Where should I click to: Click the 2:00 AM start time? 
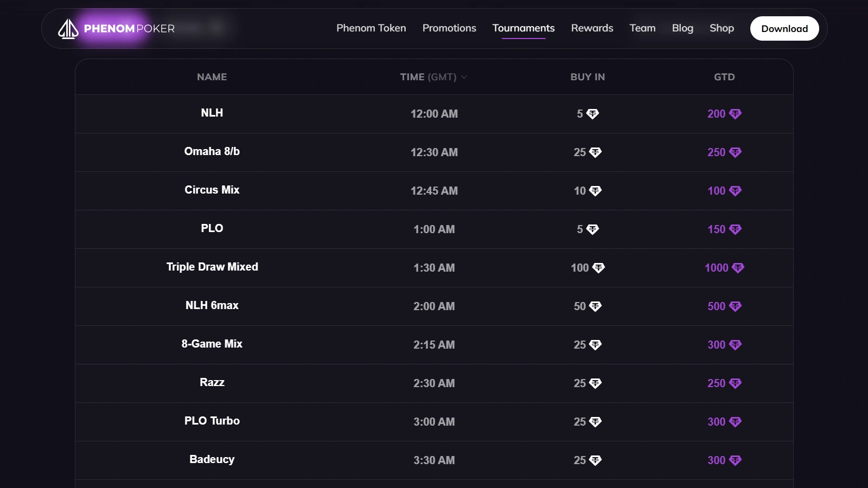434,306
